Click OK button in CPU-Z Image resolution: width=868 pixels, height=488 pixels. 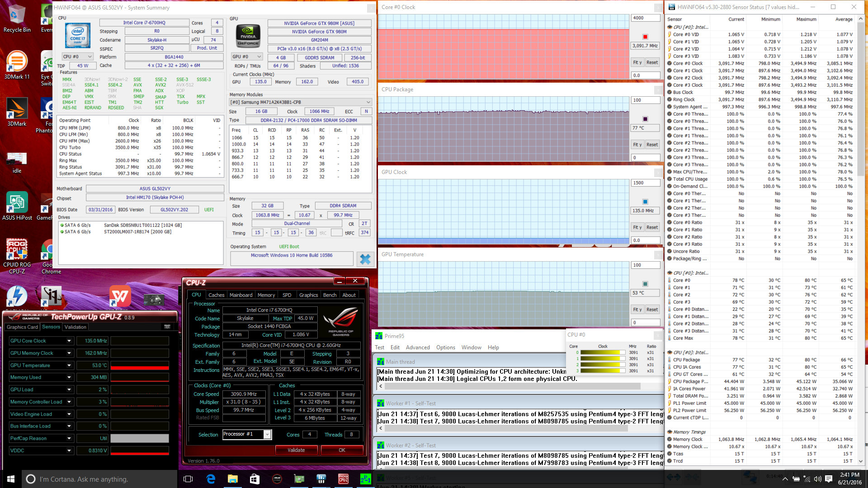click(x=342, y=450)
